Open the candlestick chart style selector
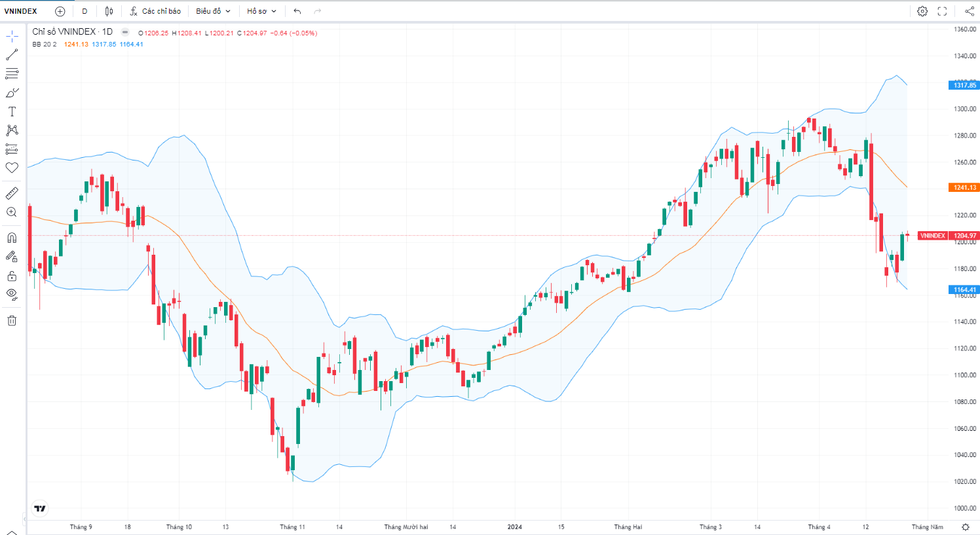 pos(109,11)
